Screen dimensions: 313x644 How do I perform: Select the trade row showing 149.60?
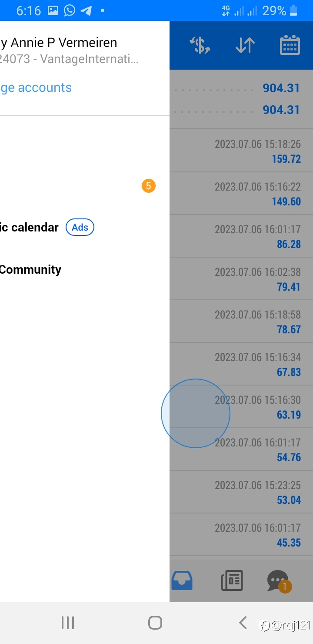(241, 193)
